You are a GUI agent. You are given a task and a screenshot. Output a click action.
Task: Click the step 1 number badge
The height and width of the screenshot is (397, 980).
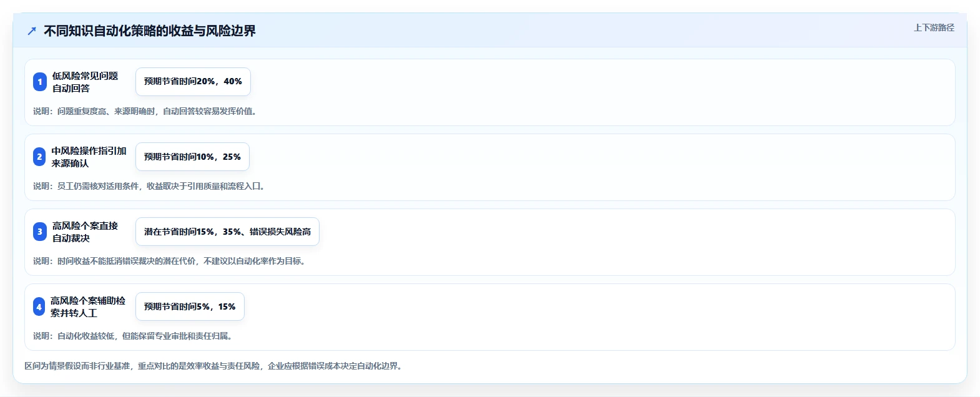click(40, 82)
